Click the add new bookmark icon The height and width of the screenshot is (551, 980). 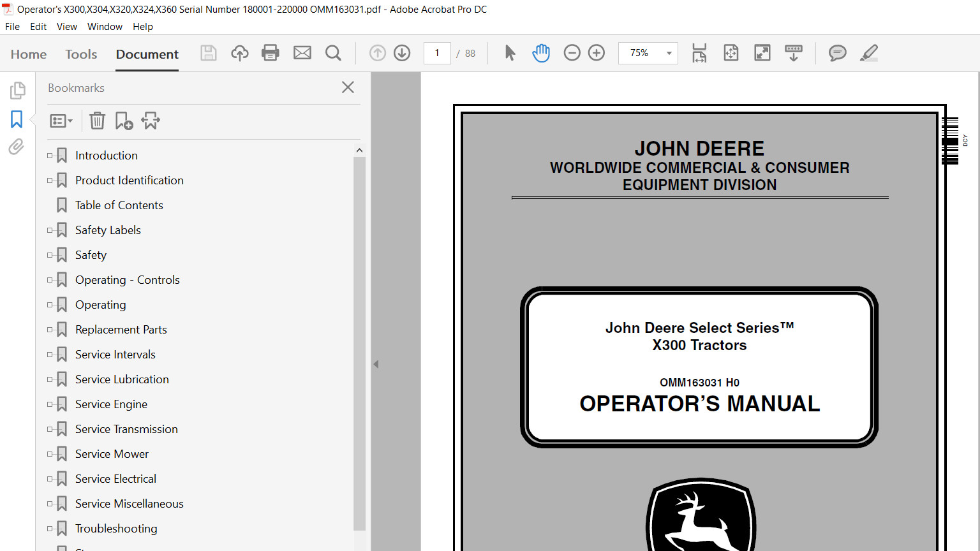[x=124, y=121]
